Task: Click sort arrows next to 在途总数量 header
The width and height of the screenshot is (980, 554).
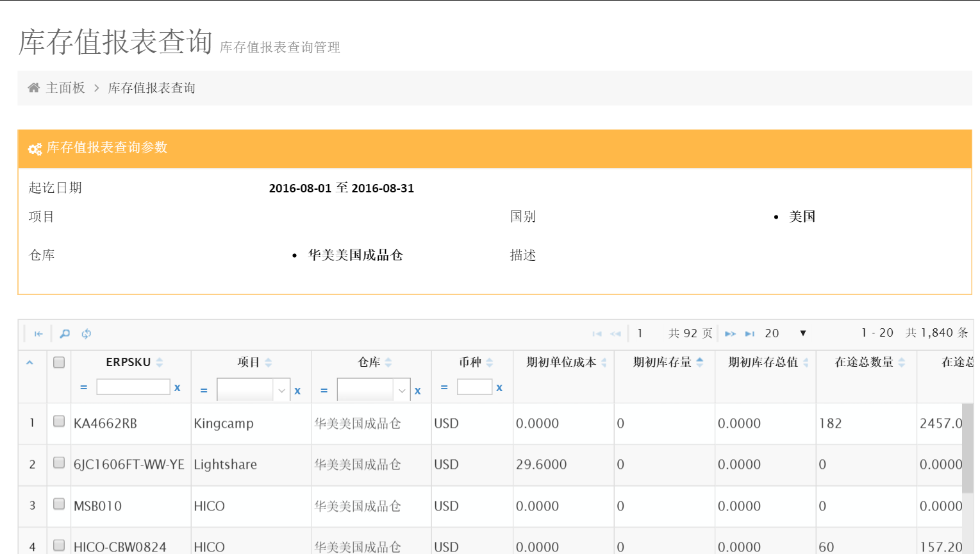Action: point(902,362)
